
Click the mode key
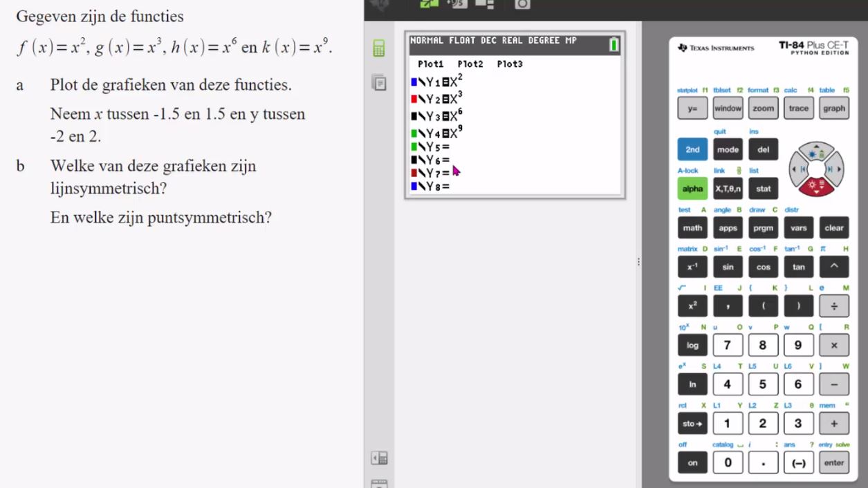(728, 149)
